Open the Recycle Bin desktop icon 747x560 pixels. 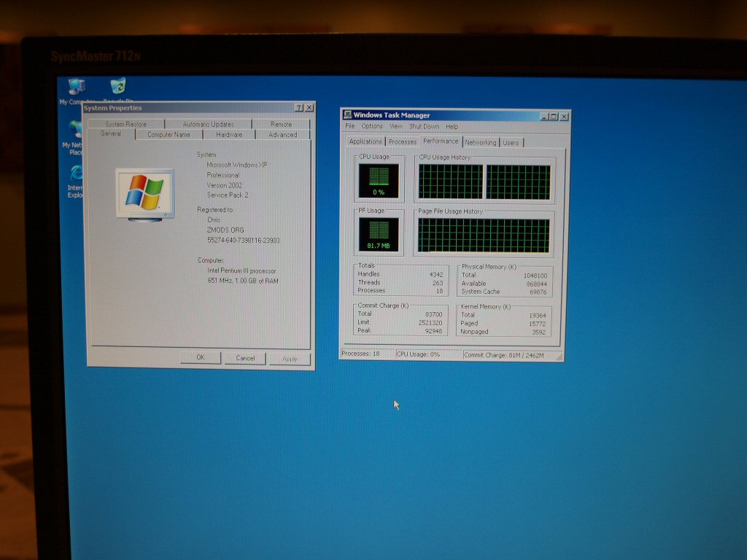[x=118, y=89]
